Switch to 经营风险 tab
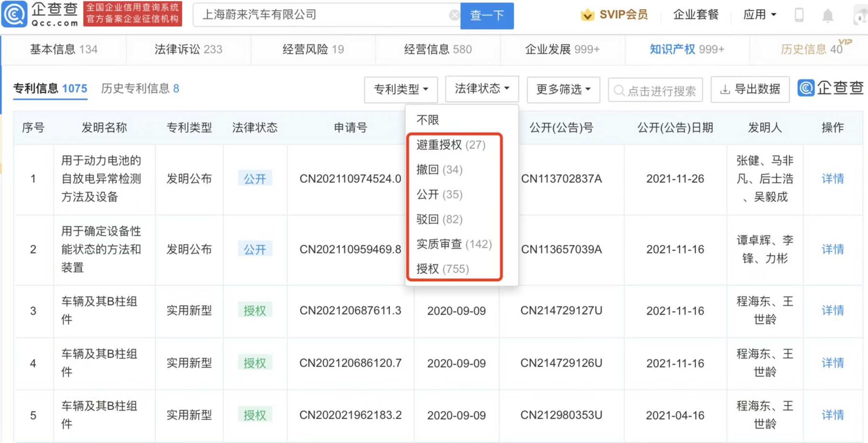 (x=313, y=49)
